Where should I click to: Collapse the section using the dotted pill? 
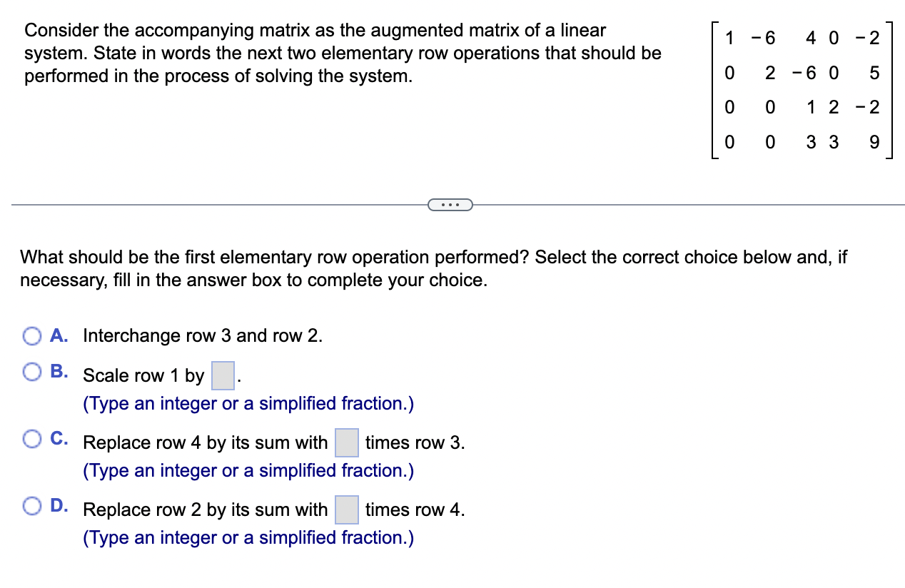point(450,204)
